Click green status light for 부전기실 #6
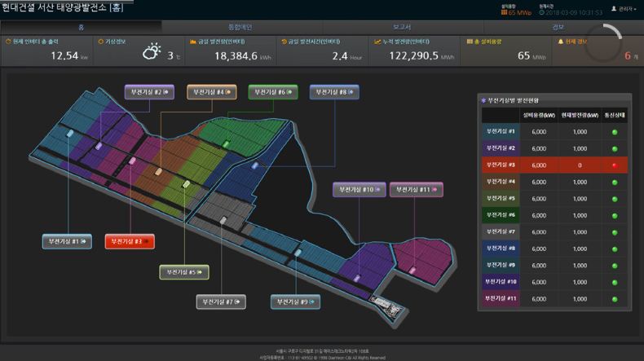The height and width of the screenshot is (361, 644). pyautogui.click(x=615, y=216)
